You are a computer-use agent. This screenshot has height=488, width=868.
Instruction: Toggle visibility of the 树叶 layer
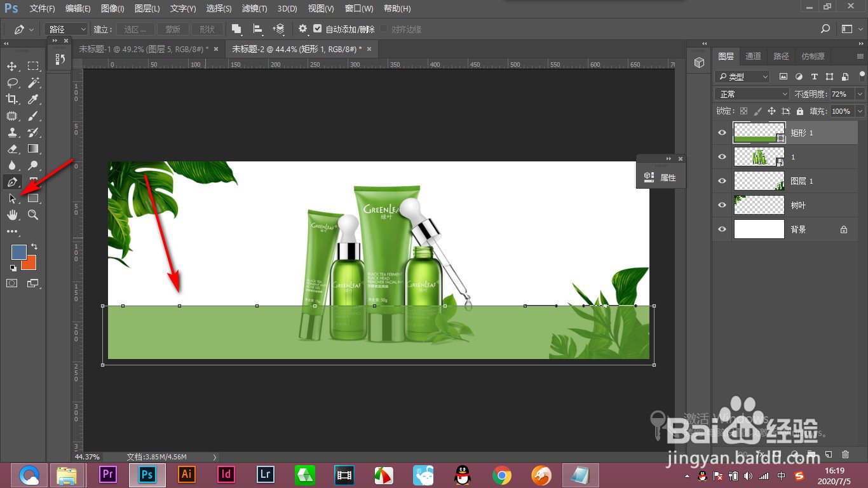[722, 205]
